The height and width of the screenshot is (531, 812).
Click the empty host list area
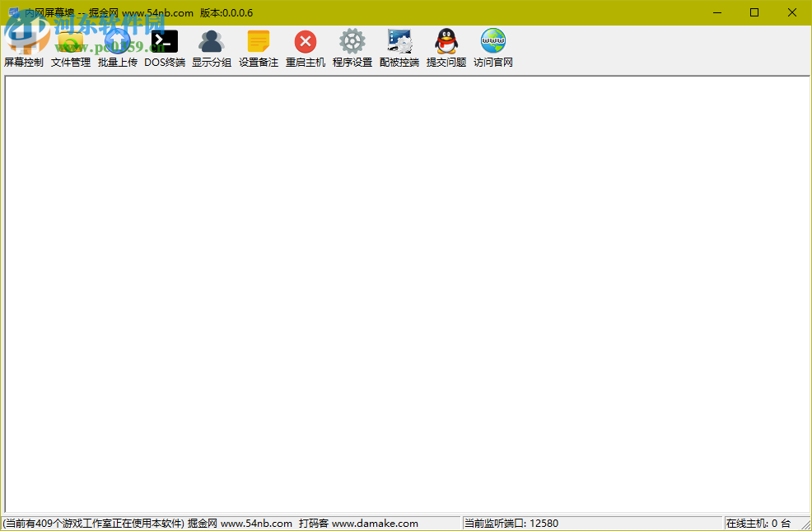pos(407,294)
